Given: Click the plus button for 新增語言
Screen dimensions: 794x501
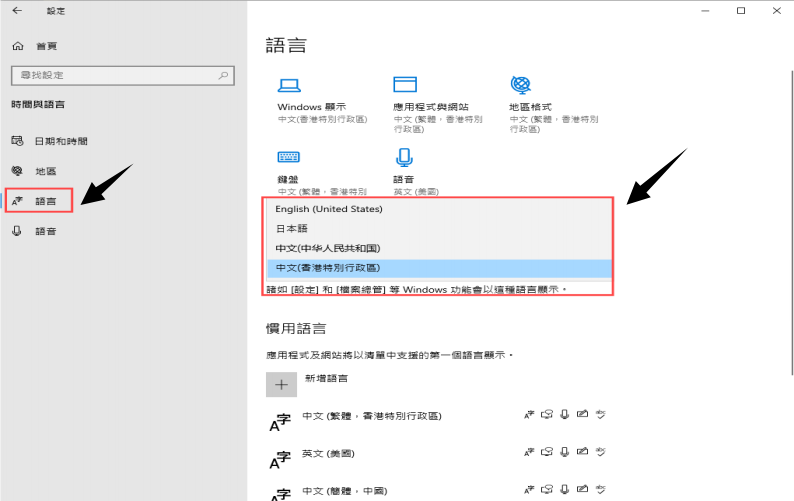Looking at the screenshot, I should point(282,384).
